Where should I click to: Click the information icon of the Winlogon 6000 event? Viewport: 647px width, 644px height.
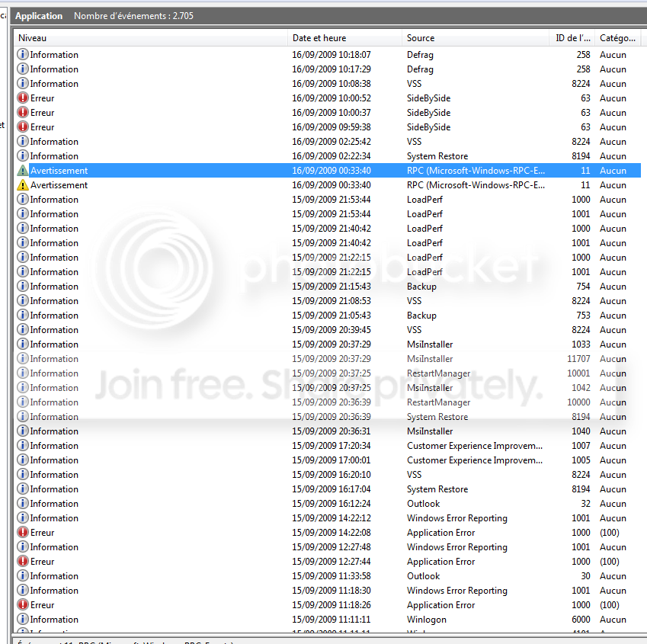click(23, 620)
